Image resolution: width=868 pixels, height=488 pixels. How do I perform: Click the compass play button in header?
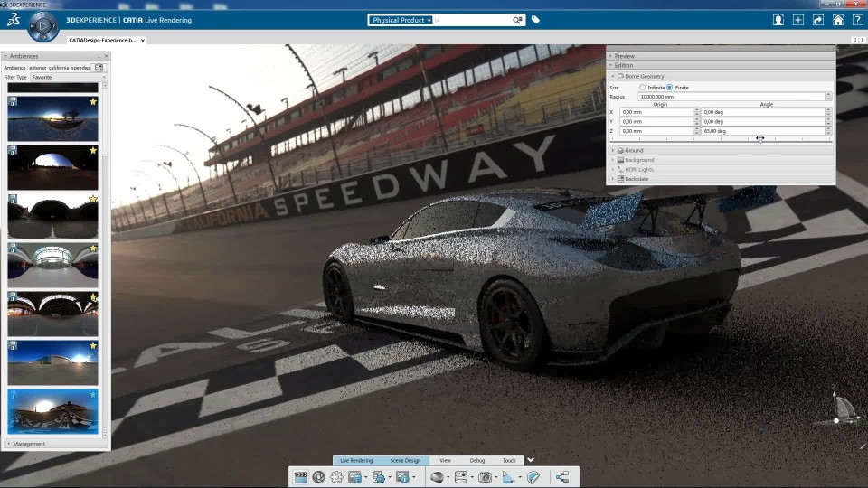[x=42, y=26]
